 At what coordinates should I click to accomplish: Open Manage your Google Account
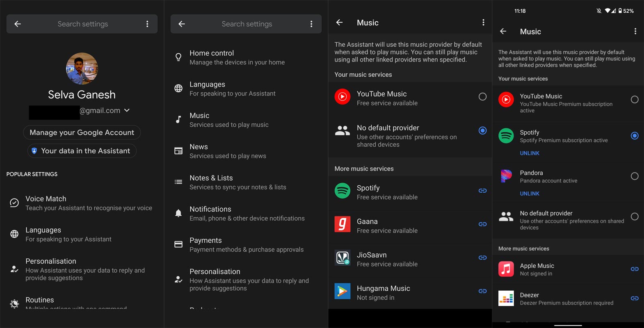tap(82, 132)
